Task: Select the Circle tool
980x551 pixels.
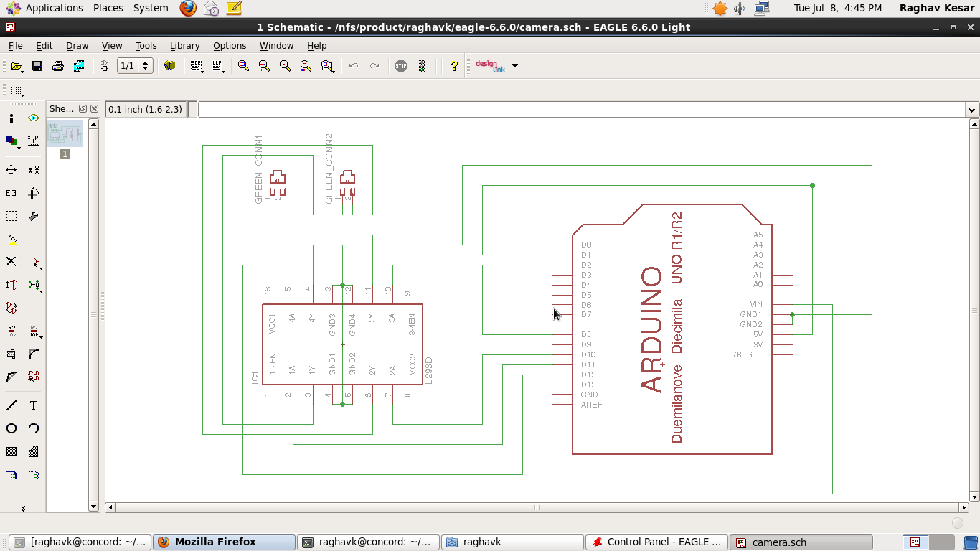Action: coord(11,428)
